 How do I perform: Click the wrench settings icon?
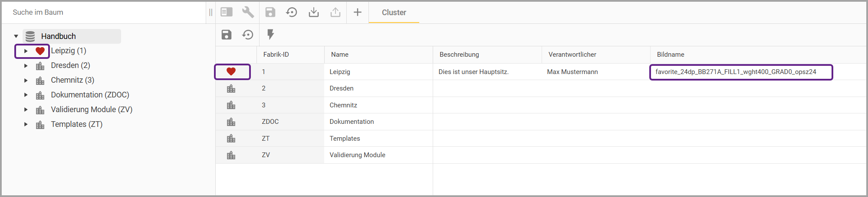[x=248, y=12]
